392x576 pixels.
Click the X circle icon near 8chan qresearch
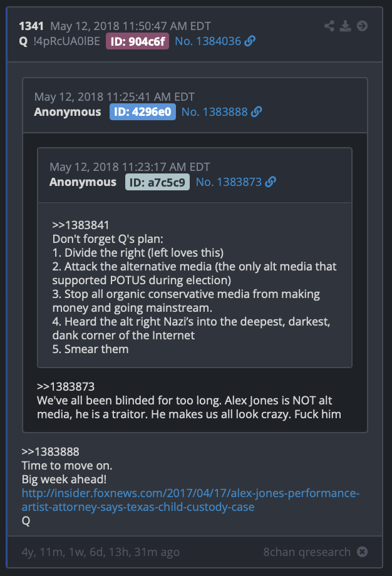coord(362,552)
